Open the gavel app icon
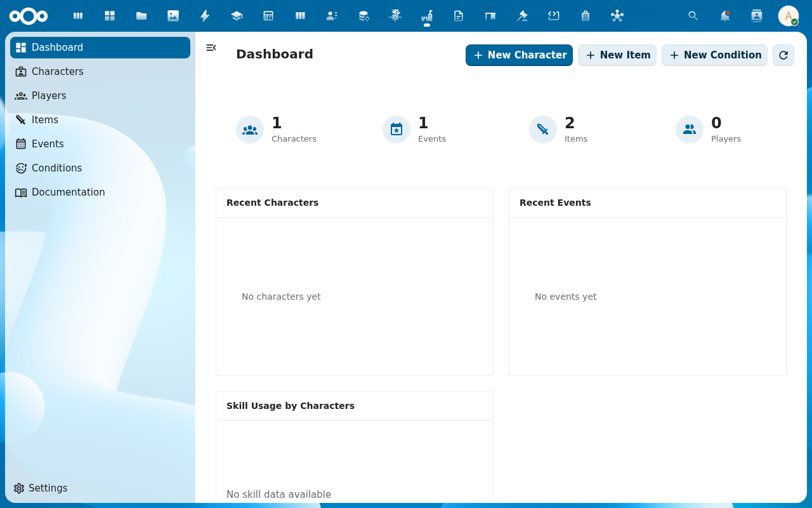The image size is (812, 508). [522, 16]
